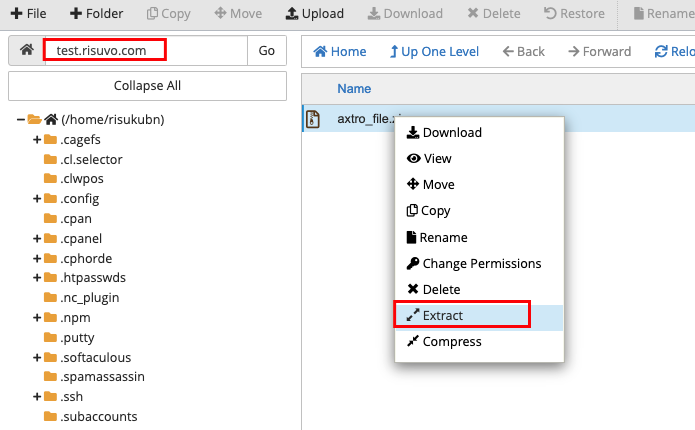The height and width of the screenshot is (430, 695).
Task: Click the path input field test.risuvo.com
Action: (x=146, y=51)
